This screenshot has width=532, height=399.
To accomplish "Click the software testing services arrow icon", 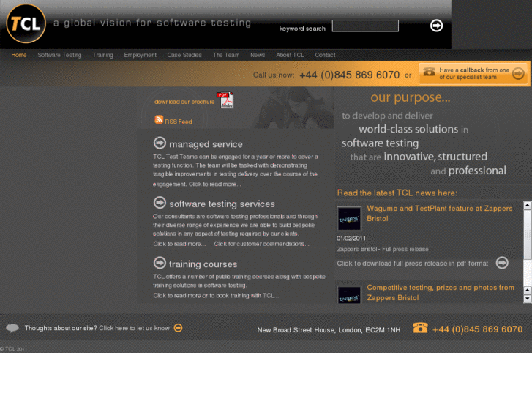I will pos(160,203).
